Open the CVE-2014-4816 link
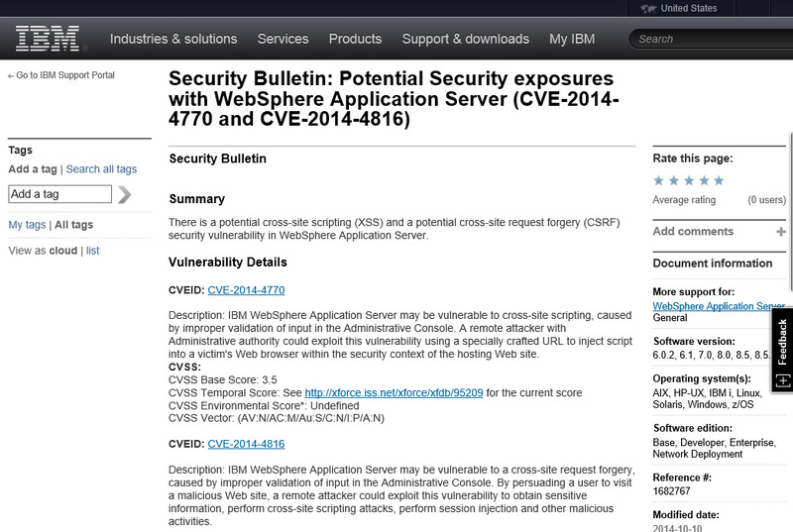Image resolution: width=793 pixels, height=532 pixels. tap(246, 444)
